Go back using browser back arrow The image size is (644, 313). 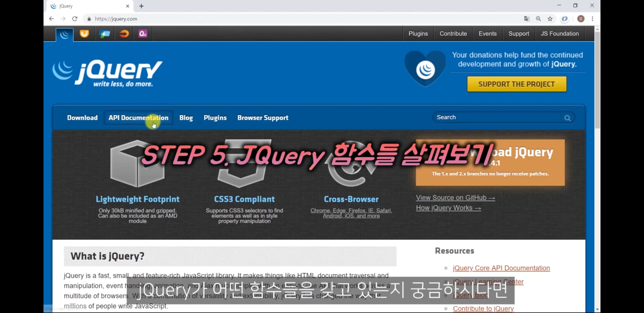point(52,19)
